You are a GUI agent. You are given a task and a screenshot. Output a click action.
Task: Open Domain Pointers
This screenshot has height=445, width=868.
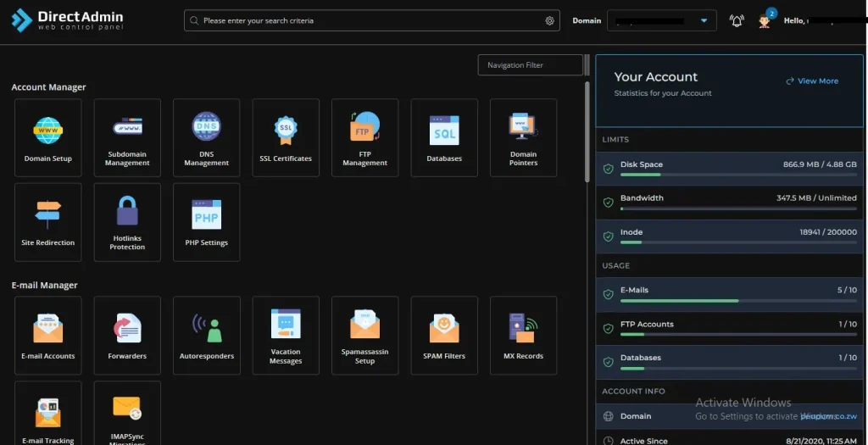(x=523, y=138)
